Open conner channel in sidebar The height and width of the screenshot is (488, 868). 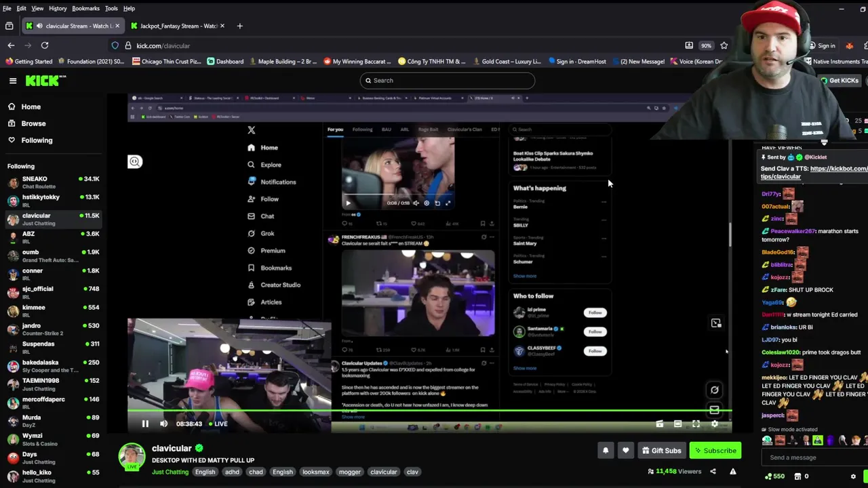click(53, 274)
